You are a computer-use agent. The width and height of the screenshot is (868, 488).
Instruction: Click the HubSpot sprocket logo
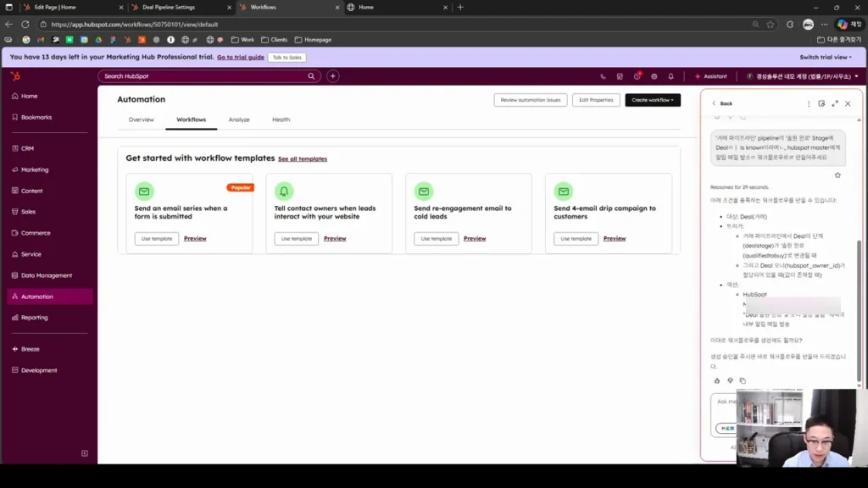[15, 76]
